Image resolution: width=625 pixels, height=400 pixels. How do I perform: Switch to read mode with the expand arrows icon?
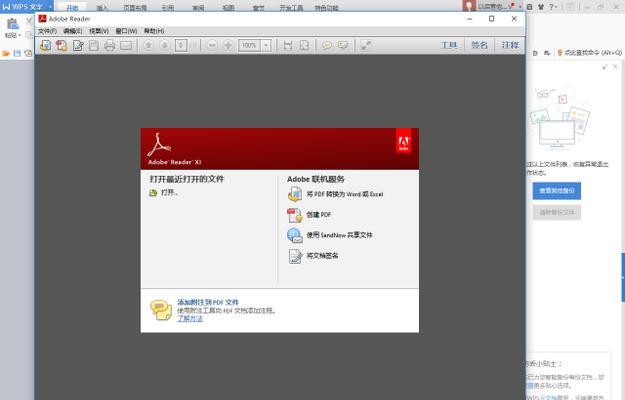tap(366, 45)
